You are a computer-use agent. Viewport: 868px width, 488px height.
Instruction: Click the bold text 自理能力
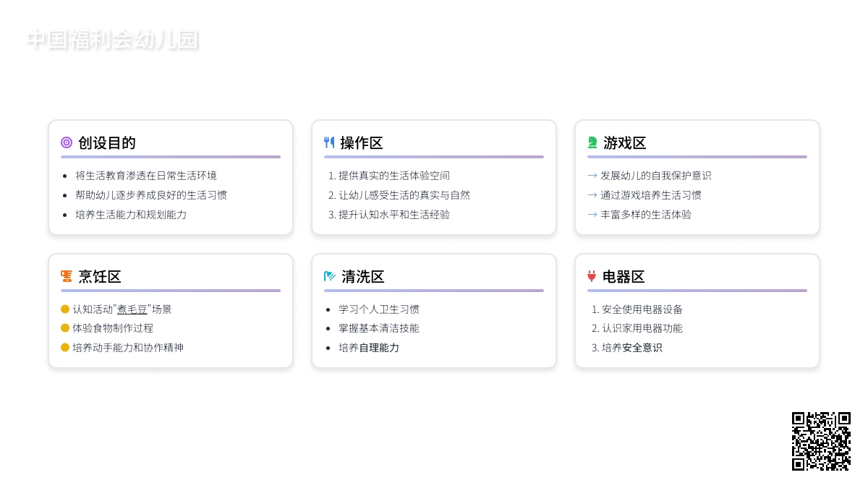pos(379,348)
